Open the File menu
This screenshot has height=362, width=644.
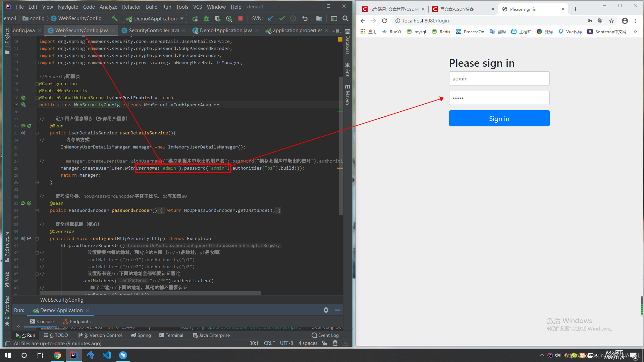pyautogui.click(x=20, y=7)
